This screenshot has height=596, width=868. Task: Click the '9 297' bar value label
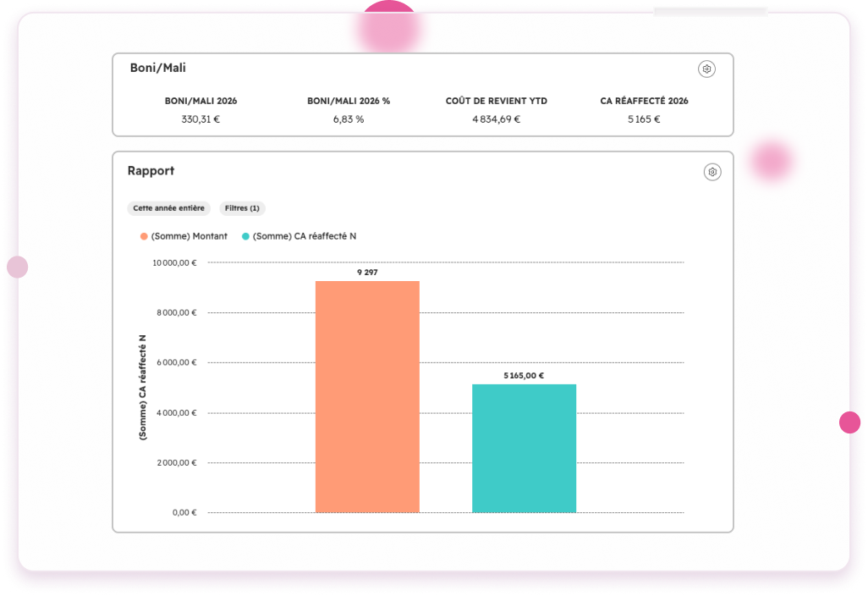[367, 273]
